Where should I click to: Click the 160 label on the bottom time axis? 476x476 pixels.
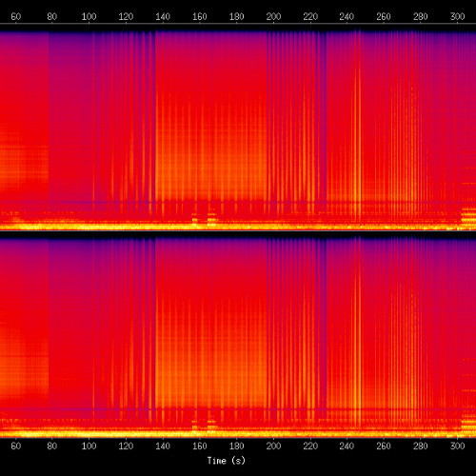pos(200,446)
